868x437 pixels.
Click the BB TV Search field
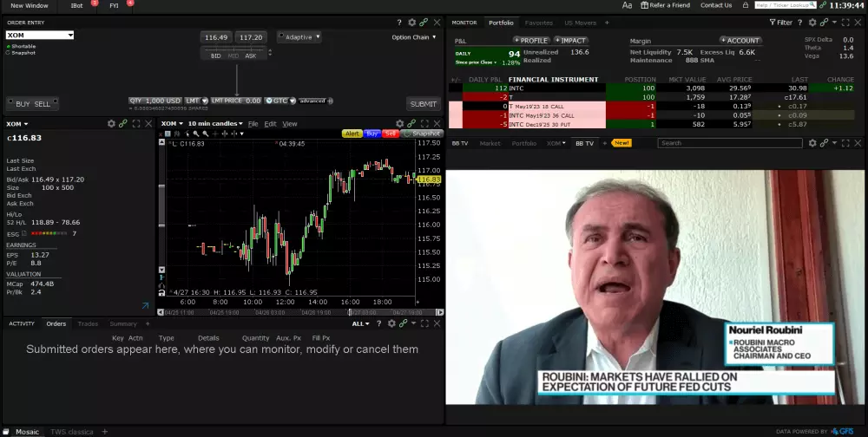tap(730, 143)
